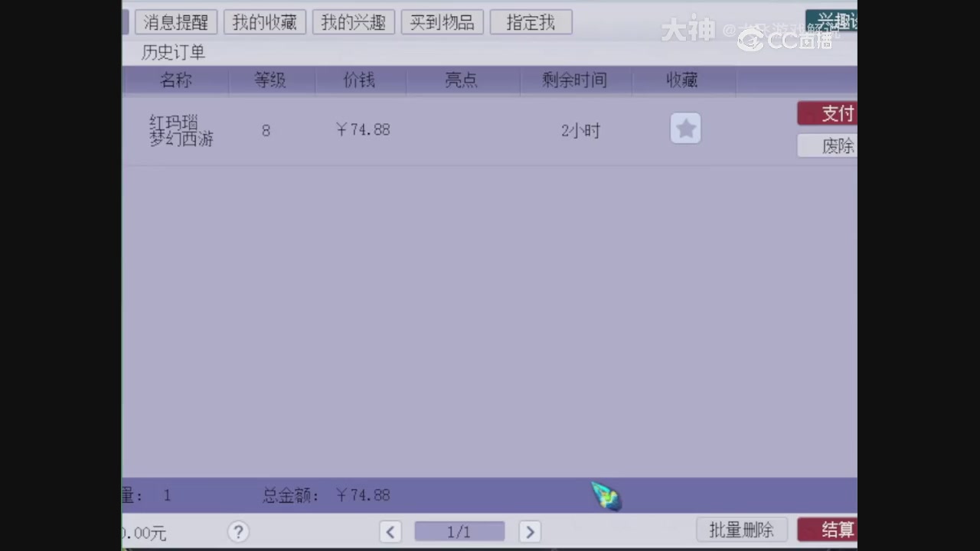
Task: Open the 指定我 tab
Action: 531,22
